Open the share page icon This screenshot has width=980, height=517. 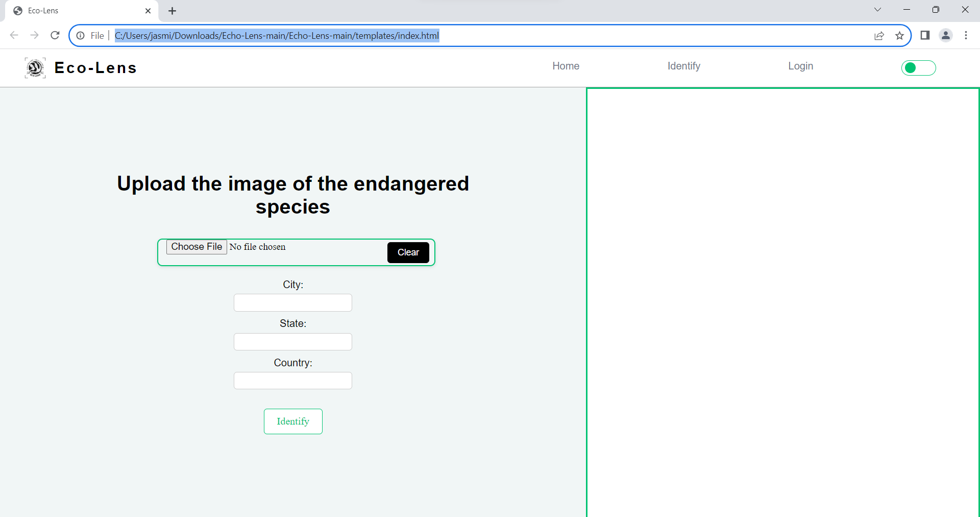[x=879, y=35]
